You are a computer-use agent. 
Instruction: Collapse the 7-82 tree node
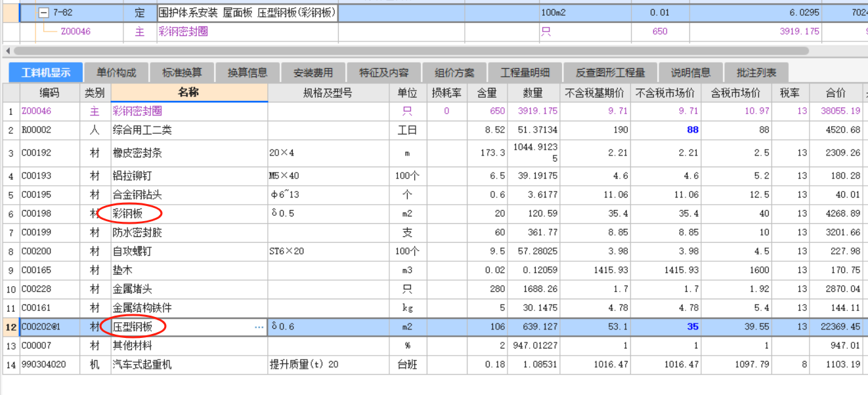pos(44,13)
